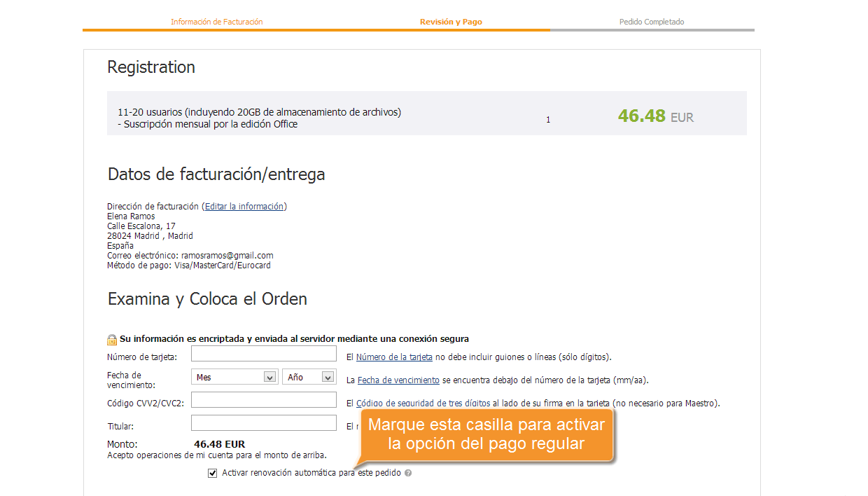Focus the Código CVV2/CVC2 input field
Image resolution: width=868 pixels, height=496 pixels.
click(264, 399)
